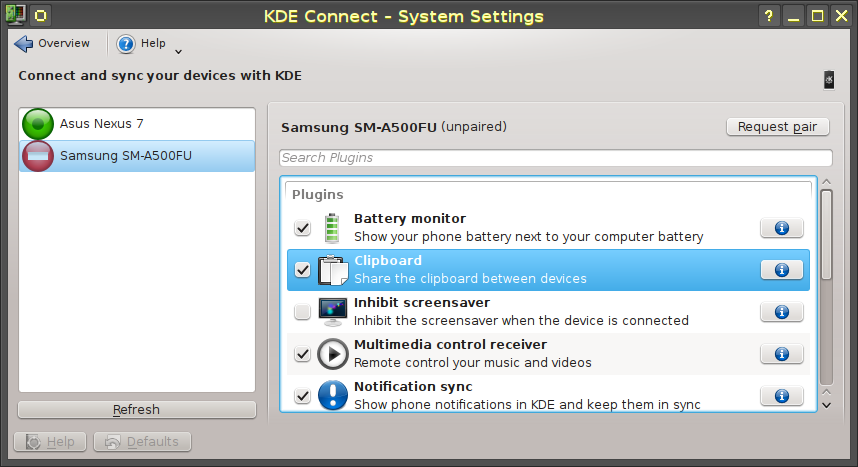The height and width of the screenshot is (467, 858).
Task: Select the "Inhibit screensaver" plugin title
Action: (x=422, y=303)
